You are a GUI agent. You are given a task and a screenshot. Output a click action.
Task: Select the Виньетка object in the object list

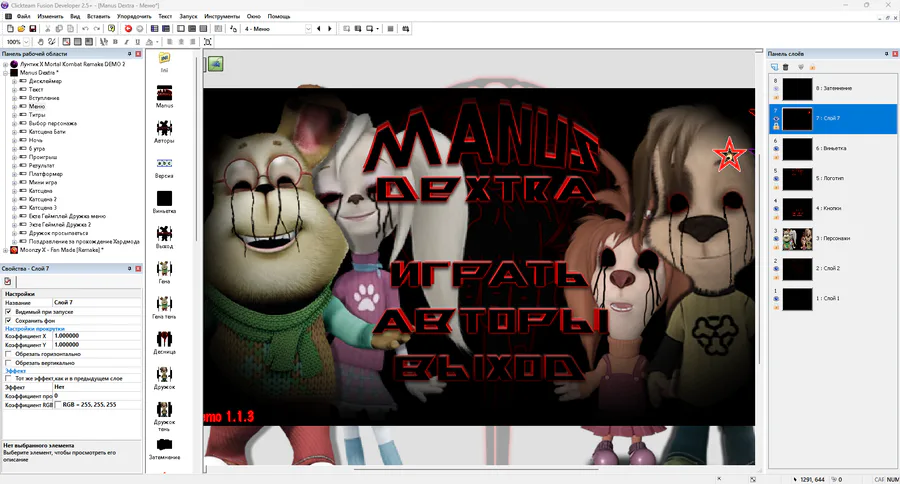[x=164, y=202]
